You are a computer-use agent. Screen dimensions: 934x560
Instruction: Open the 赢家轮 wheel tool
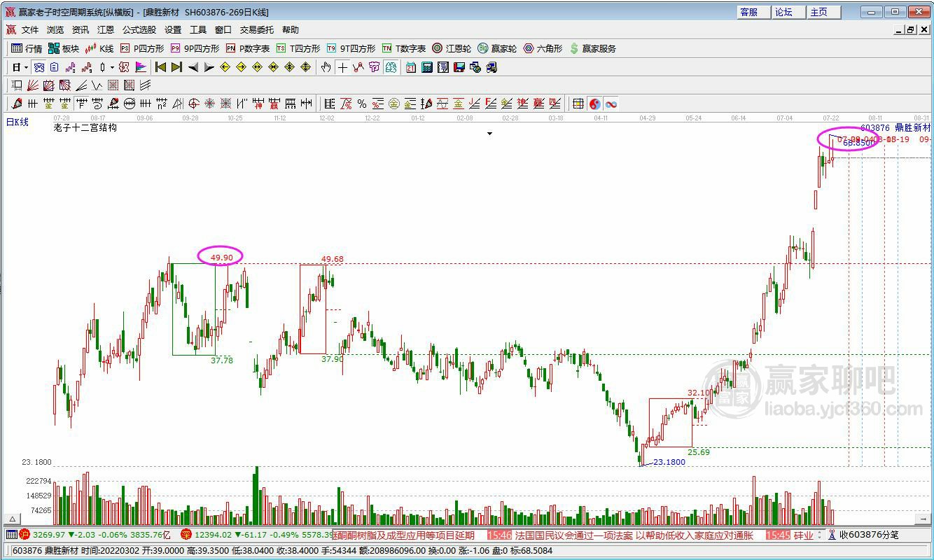click(x=497, y=48)
